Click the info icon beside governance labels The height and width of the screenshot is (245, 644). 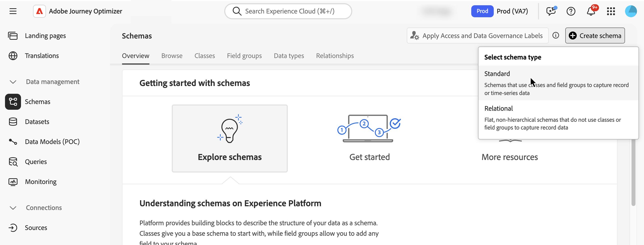point(555,35)
